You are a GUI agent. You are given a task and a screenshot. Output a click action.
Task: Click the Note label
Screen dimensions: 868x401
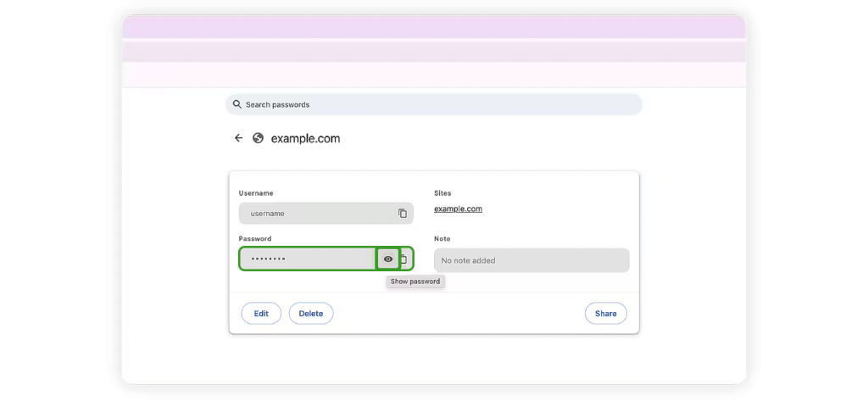pyautogui.click(x=442, y=239)
